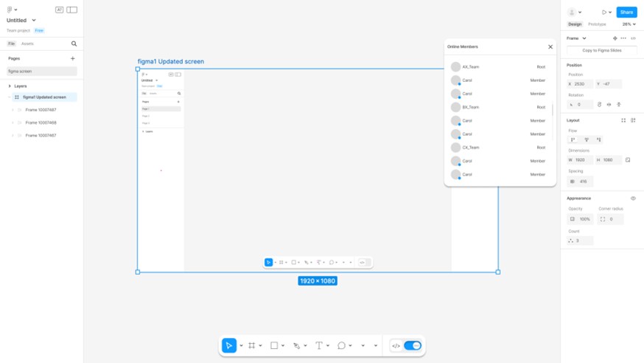Click the Opacity 100% field
Image resolution: width=644 pixels, height=363 pixels.
coord(580,219)
